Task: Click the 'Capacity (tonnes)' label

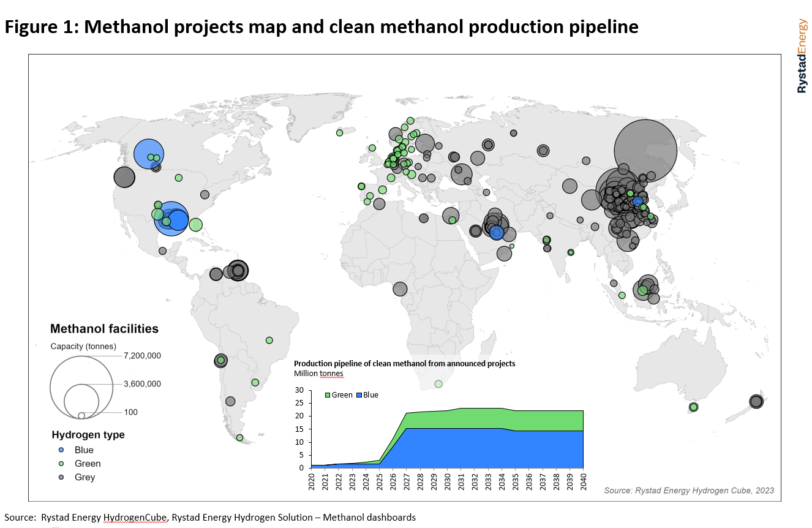Action: 83,346
